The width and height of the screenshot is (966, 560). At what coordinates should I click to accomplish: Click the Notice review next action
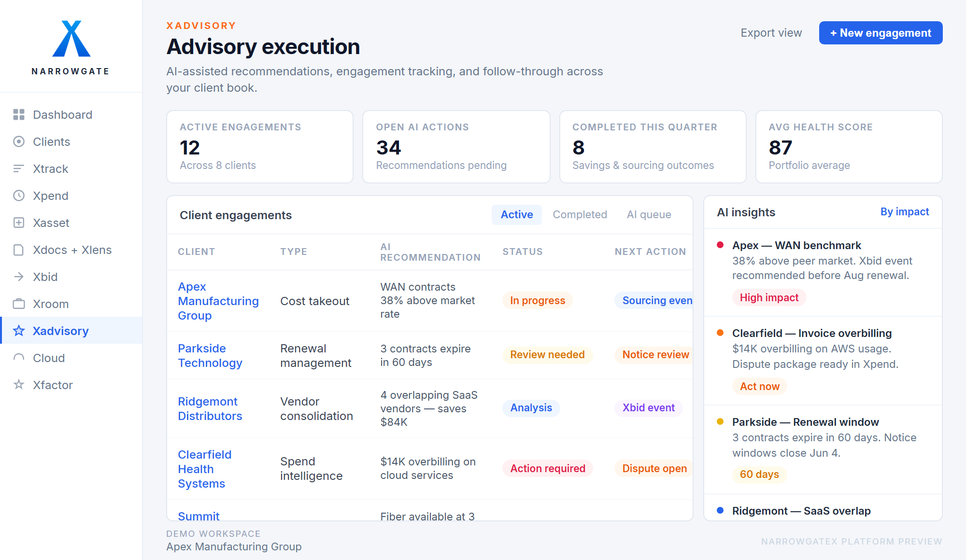653,355
